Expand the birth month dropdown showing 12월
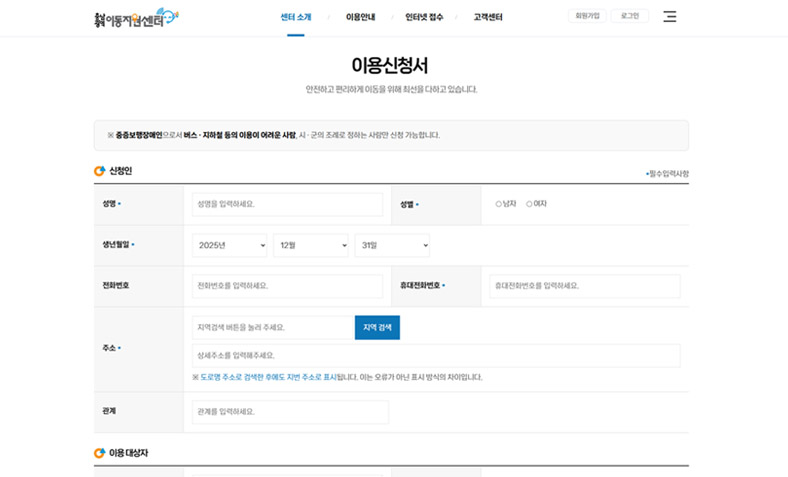 [311, 245]
